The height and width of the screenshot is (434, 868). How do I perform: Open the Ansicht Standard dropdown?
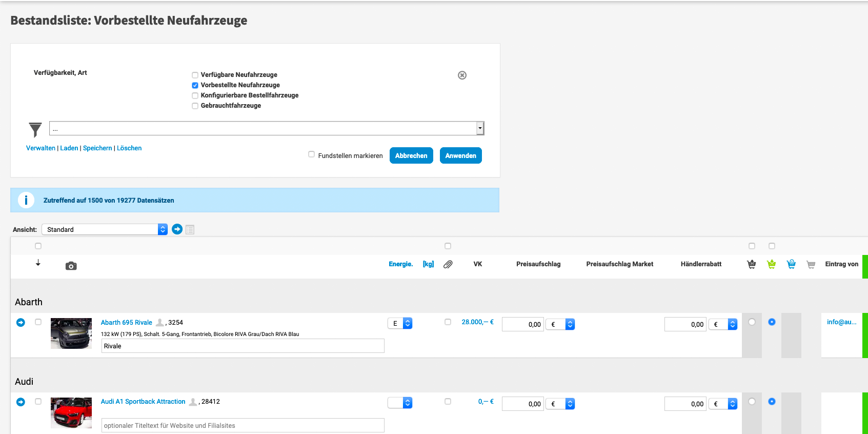coord(105,229)
